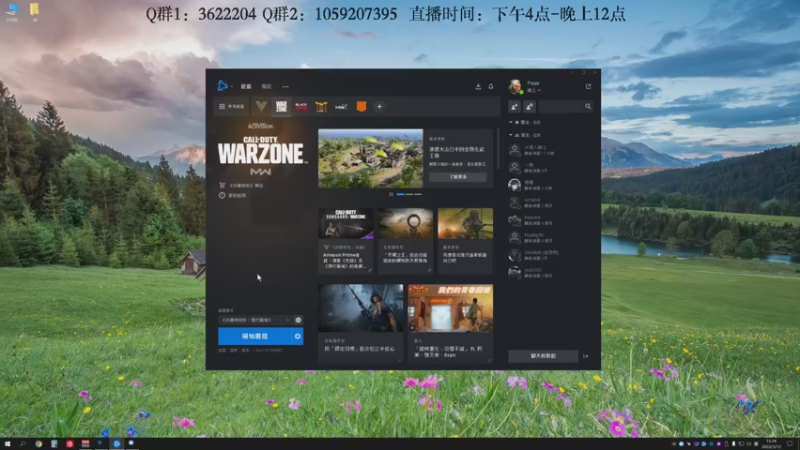Image resolution: width=800 pixels, height=450 pixels.
Task: Pop out the friends list window
Action: click(588, 86)
